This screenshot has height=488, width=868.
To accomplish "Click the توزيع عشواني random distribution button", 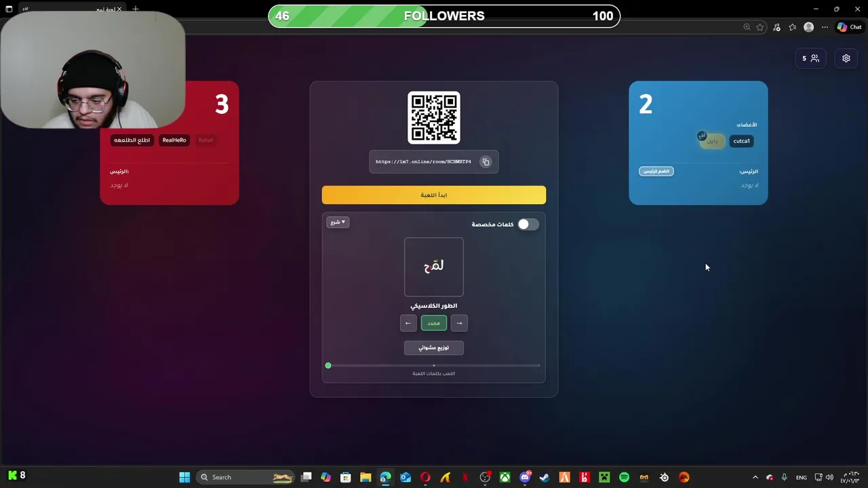I will pos(434,348).
